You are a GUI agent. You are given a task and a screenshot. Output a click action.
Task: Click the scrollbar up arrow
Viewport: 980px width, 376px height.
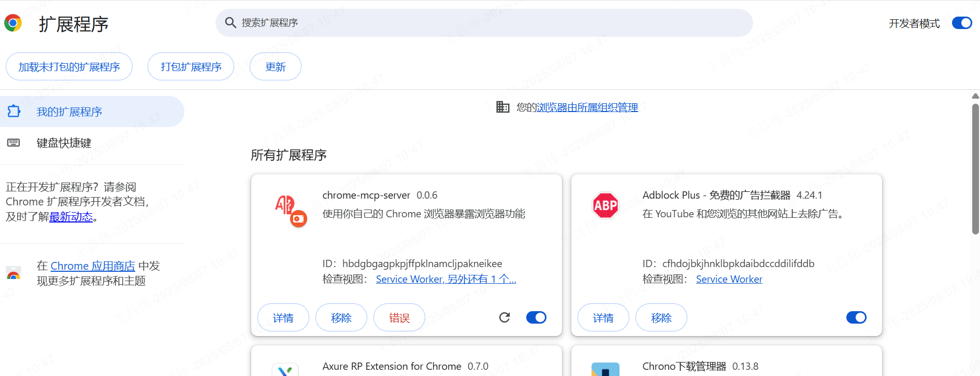point(975,96)
